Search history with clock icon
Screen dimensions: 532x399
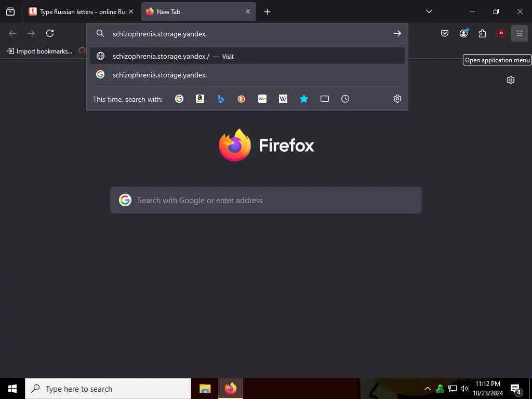345,99
